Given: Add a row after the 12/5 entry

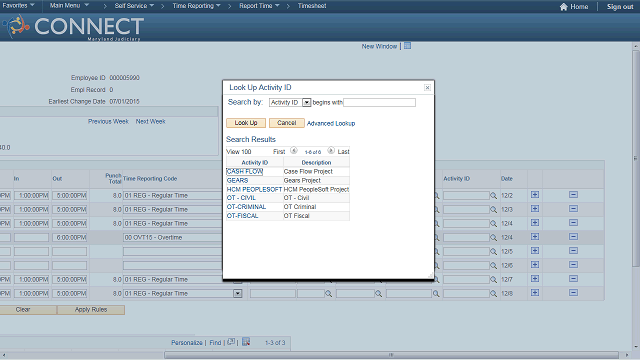Looking at the screenshot, I should coord(535,251).
